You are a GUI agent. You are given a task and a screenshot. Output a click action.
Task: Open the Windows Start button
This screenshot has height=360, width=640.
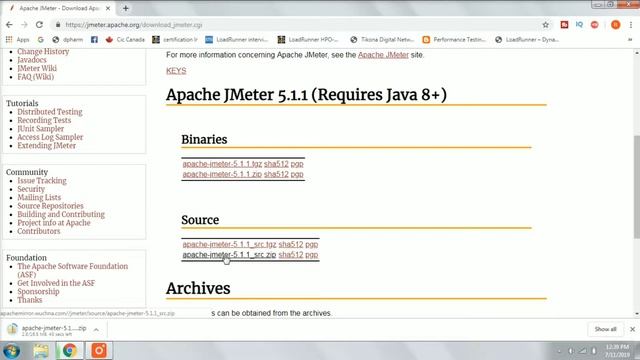11,351
